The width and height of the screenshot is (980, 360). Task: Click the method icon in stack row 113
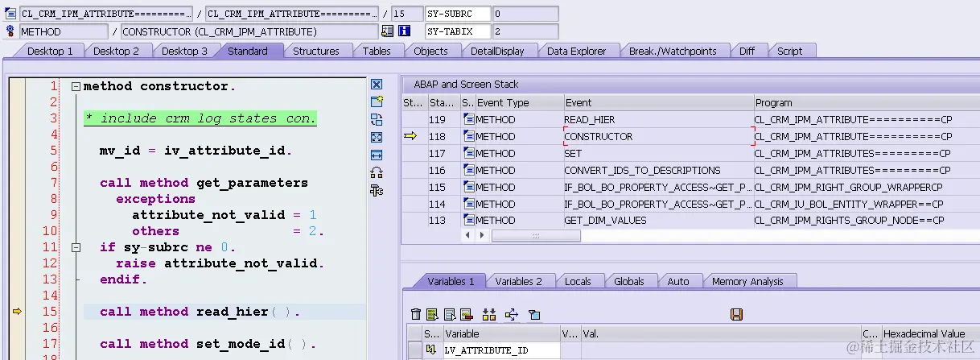tap(468, 220)
